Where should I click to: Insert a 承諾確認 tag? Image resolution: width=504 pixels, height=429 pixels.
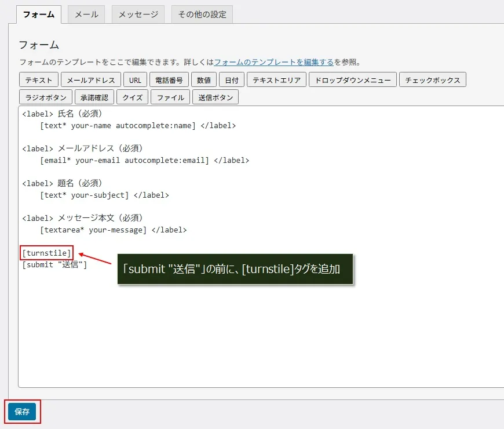[94, 97]
